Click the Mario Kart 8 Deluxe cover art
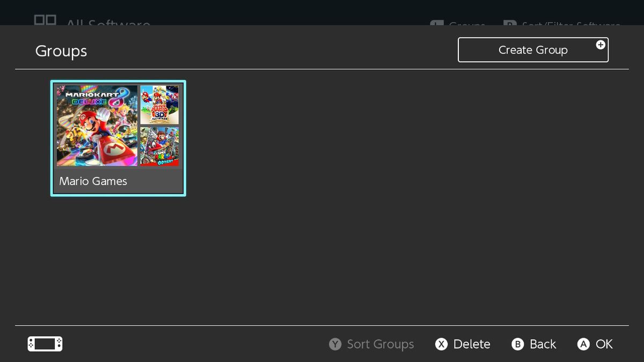The height and width of the screenshot is (362, 644). point(96,124)
